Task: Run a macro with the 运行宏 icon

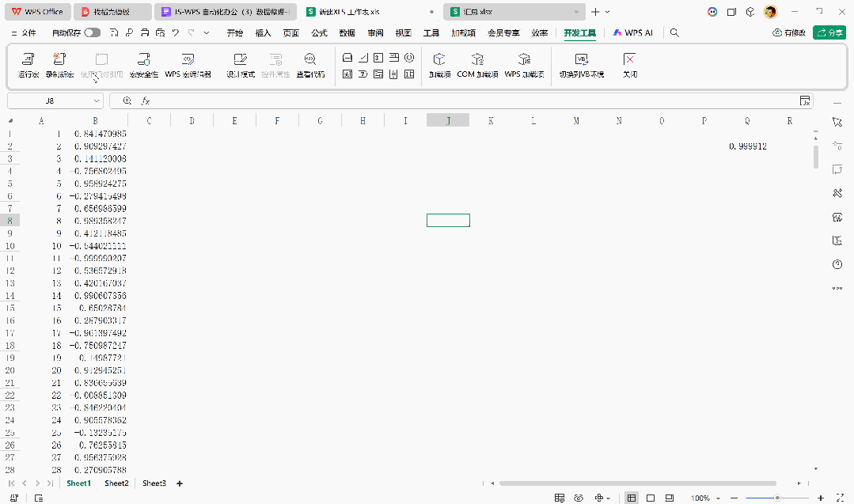Action: coord(27,63)
